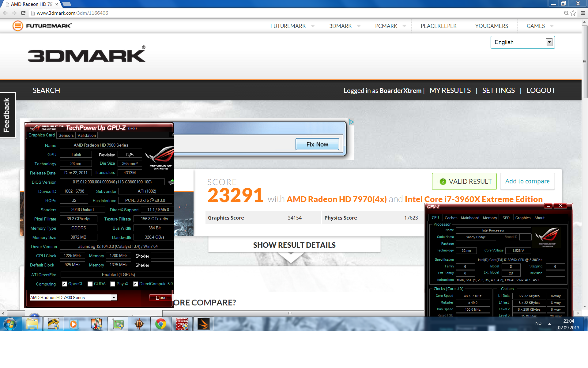Open SETTINGS link
The height and width of the screenshot is (368, 588).
click(499, 90)
